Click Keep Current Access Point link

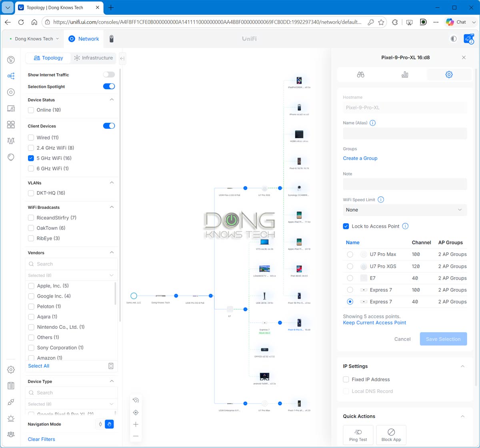click(x=374, y=323)
